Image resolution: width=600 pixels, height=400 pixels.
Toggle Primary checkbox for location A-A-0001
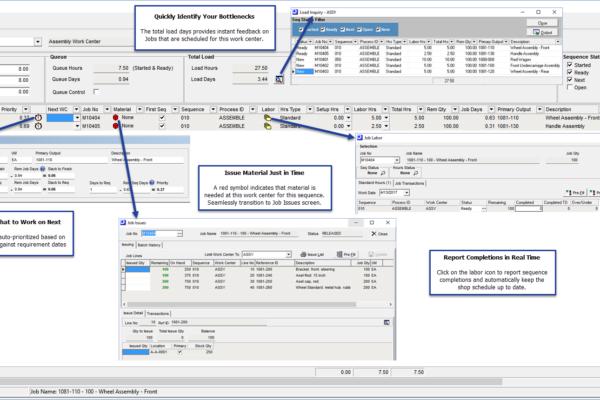point(180,352)
